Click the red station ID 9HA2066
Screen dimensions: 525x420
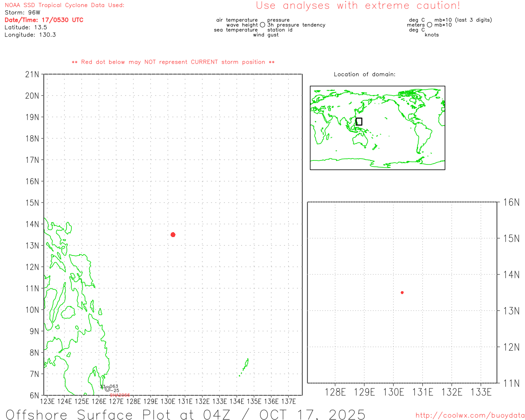pos(120,395)
